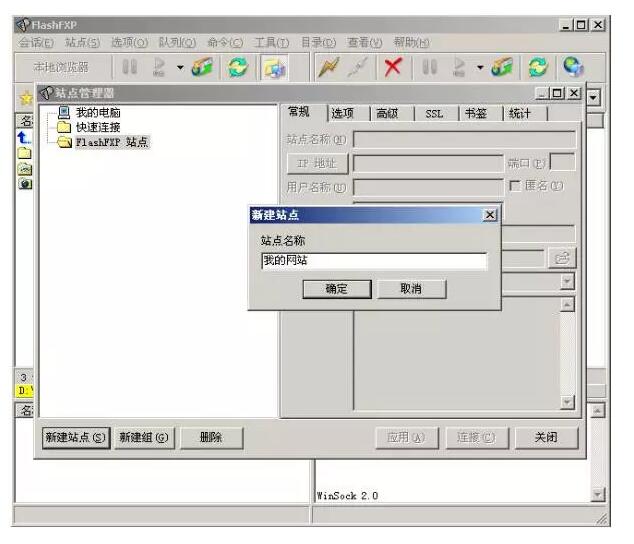The image size is (634, 544).
Task: Click the 确定 button in new site dialog
Action: [x=336, y=289]
